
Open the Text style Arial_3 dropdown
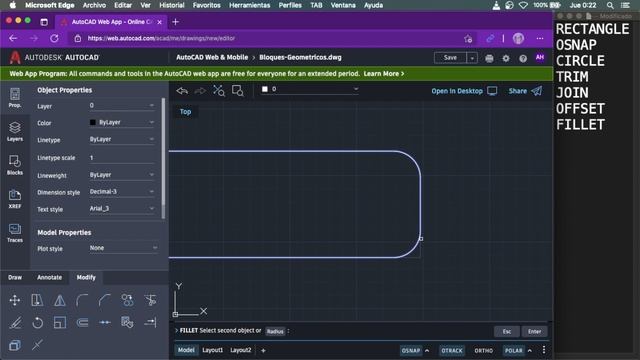click(x=122, y=209)
